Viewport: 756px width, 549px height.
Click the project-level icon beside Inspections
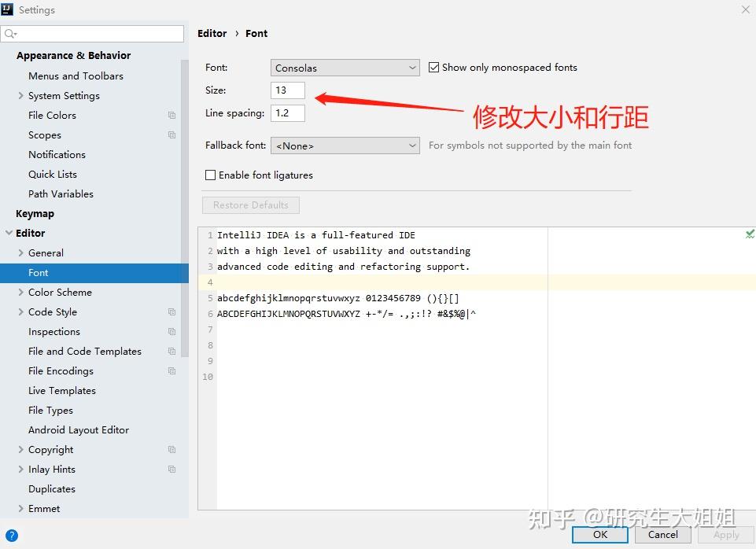point(171,332)
